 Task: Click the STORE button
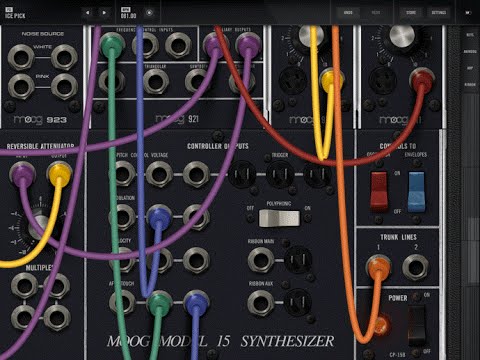(x=411, y=13)
